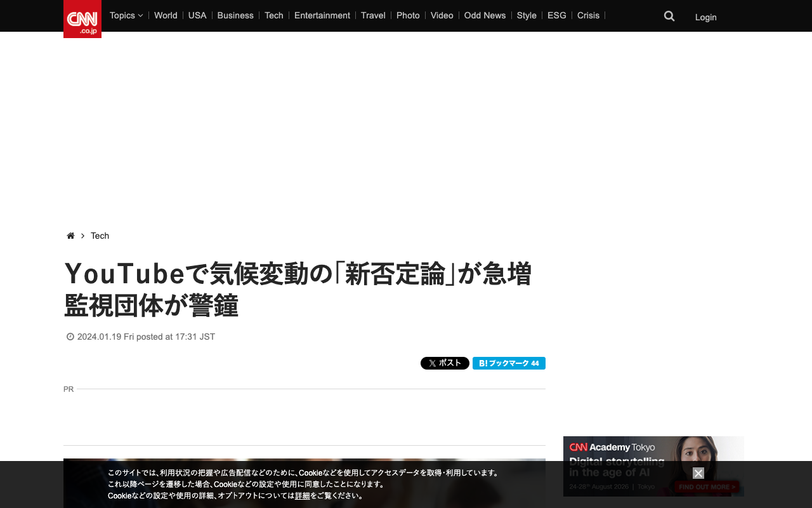812x508 pixels.
Task: Open the CNN Academy Tokyo ad banner
Action: [653, 466]
